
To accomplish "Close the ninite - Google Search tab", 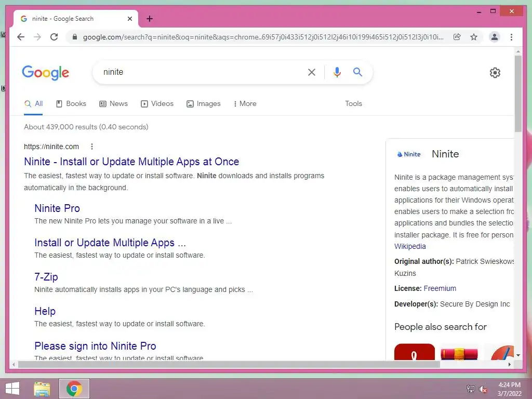I will (129, 19).
